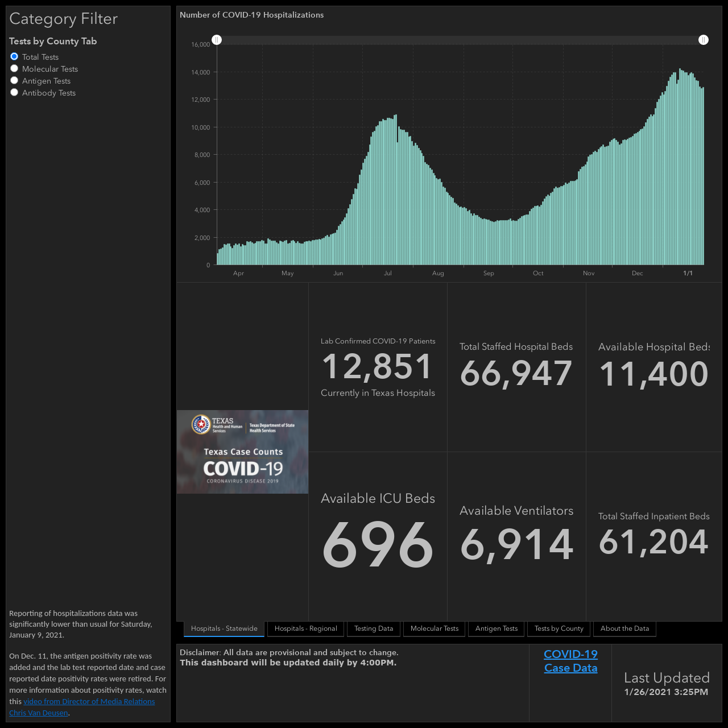Choose the Antigen Tests radio option
Screen dimensions: 728x728
click(x=14, y=80)
